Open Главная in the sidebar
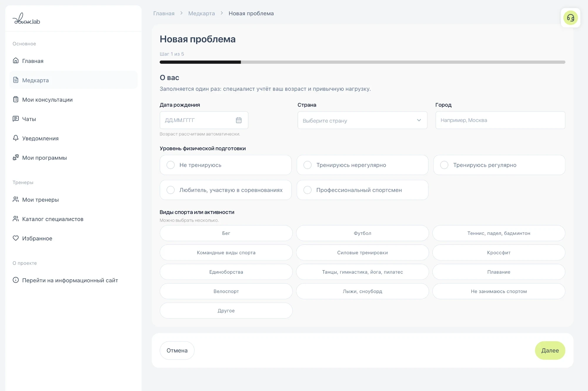This screenshot has width=588, height=391. (x=73, y=61)
